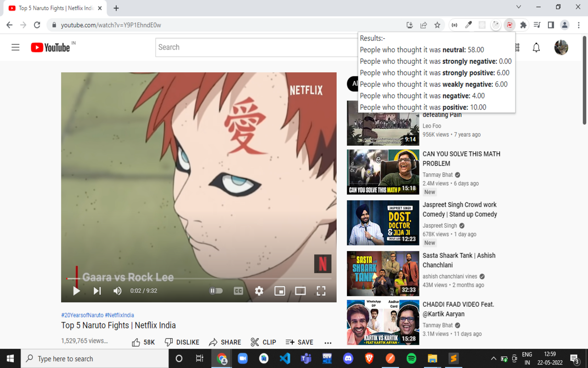This screenshot has width=588, height=368.
Task: Open more actions three-dot menu below video
Action: pos(328,342)
